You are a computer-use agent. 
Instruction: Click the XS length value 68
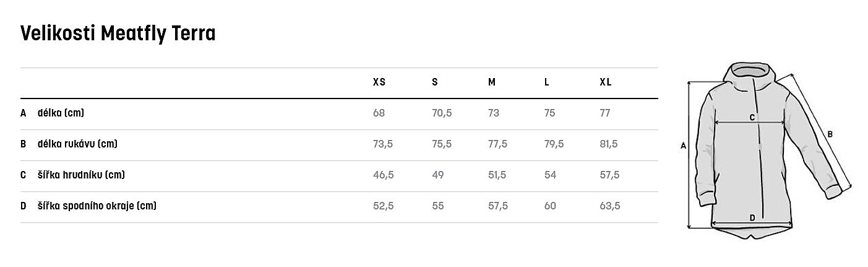point(379,113)
